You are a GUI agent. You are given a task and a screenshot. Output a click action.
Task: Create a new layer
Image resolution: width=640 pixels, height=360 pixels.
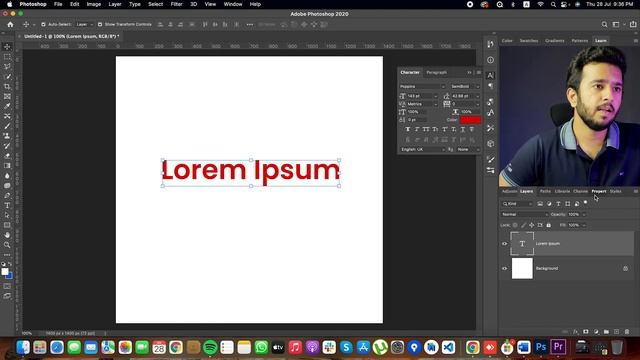(x=616, y=332)
